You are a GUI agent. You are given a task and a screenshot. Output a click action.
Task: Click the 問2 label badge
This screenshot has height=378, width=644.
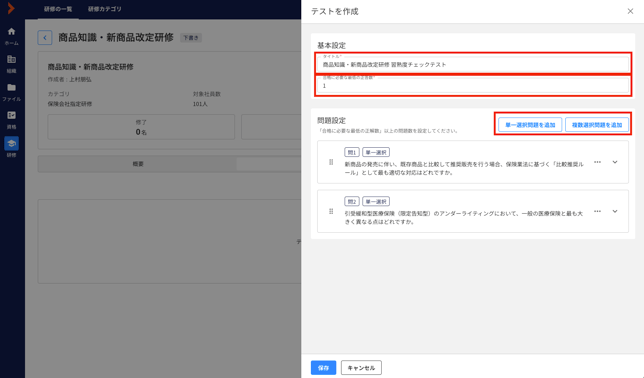coord(352,202)
